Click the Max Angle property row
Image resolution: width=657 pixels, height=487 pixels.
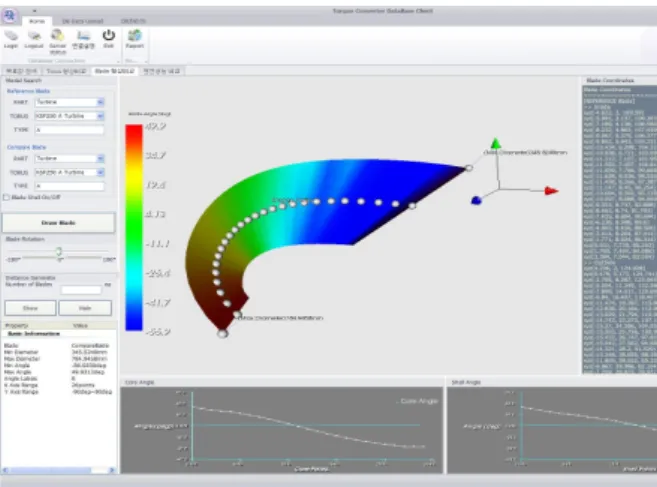[x=58, y=372]
